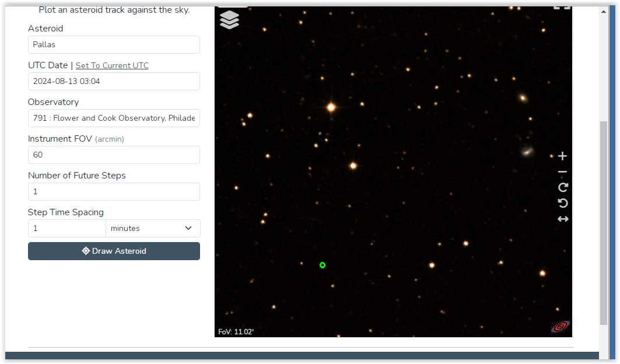Follow the Set To Current UTC link
This screenshot has height=364, width=620.
(x=112, y=65)
